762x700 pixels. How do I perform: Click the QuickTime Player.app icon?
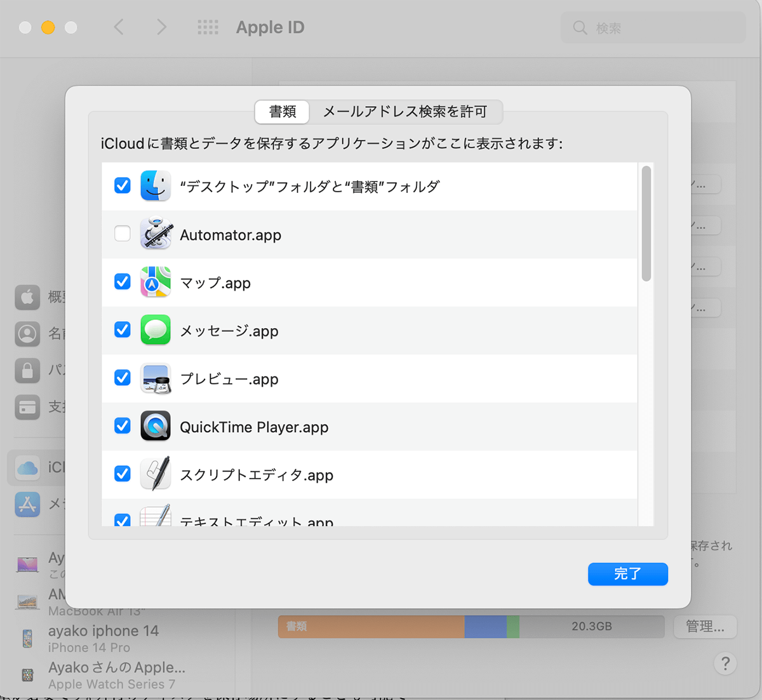point(156,426)
